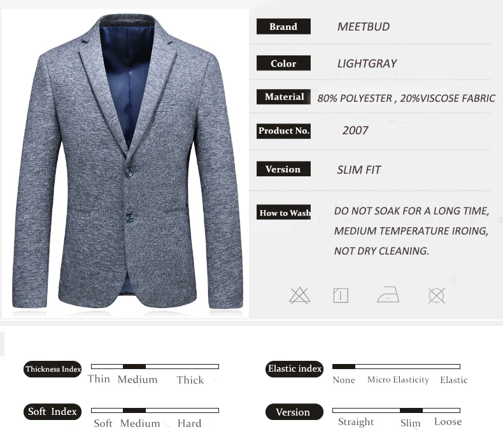Click the do-not-bleach triangle icon
This screenshot has width=503, height=448.
click(x=299, y=295)
